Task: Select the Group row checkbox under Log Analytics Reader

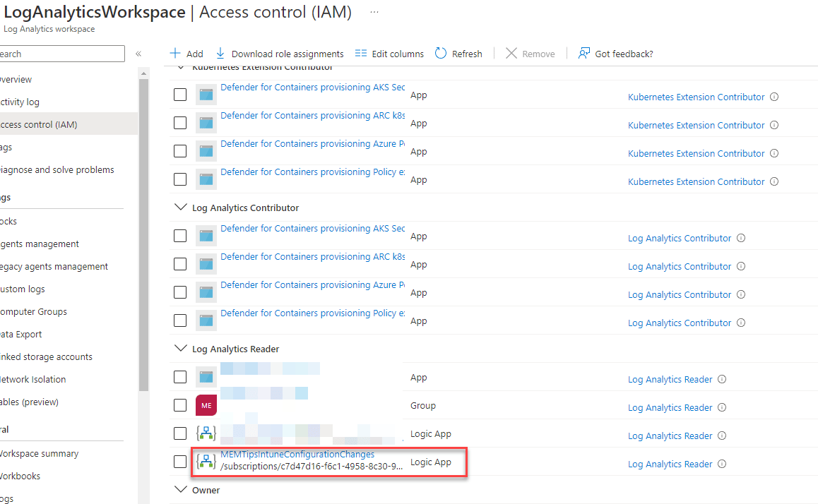Action: click(180, 405)
